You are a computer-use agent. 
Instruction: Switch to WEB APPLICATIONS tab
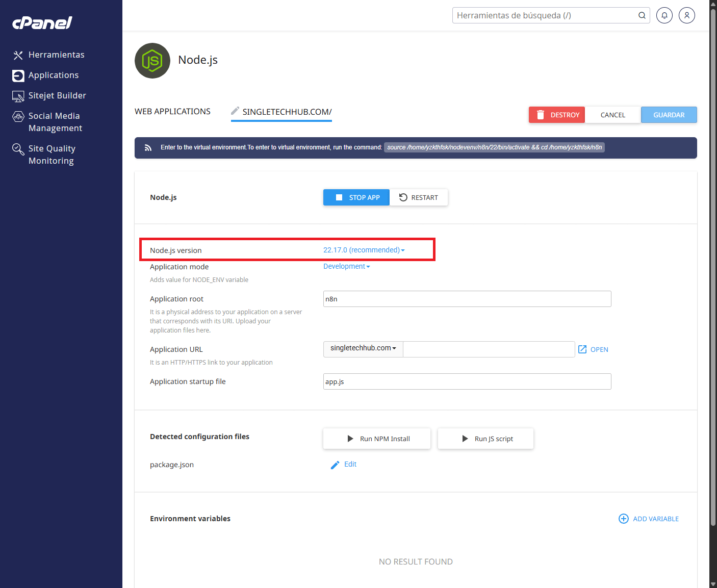[x=172, y=111]
